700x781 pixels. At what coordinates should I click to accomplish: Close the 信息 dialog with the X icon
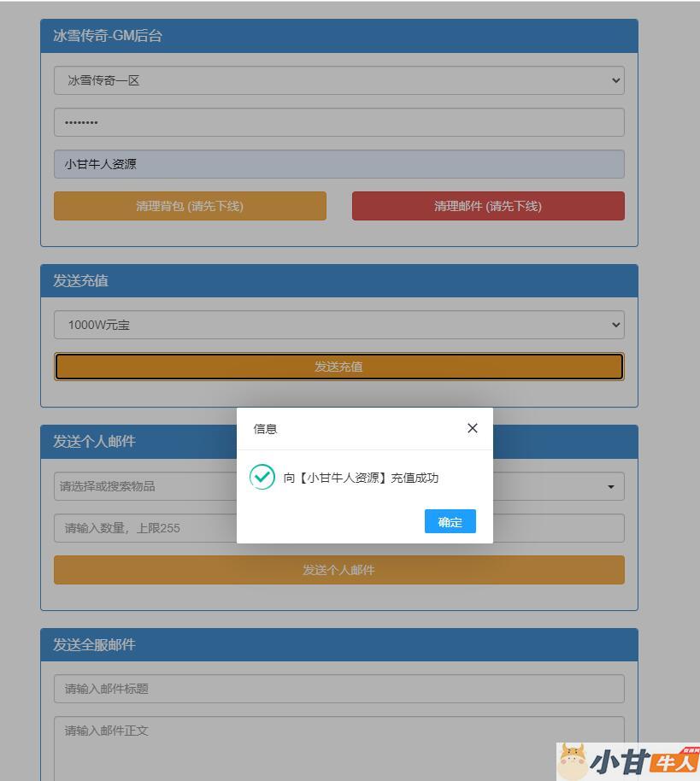(473, 428)
